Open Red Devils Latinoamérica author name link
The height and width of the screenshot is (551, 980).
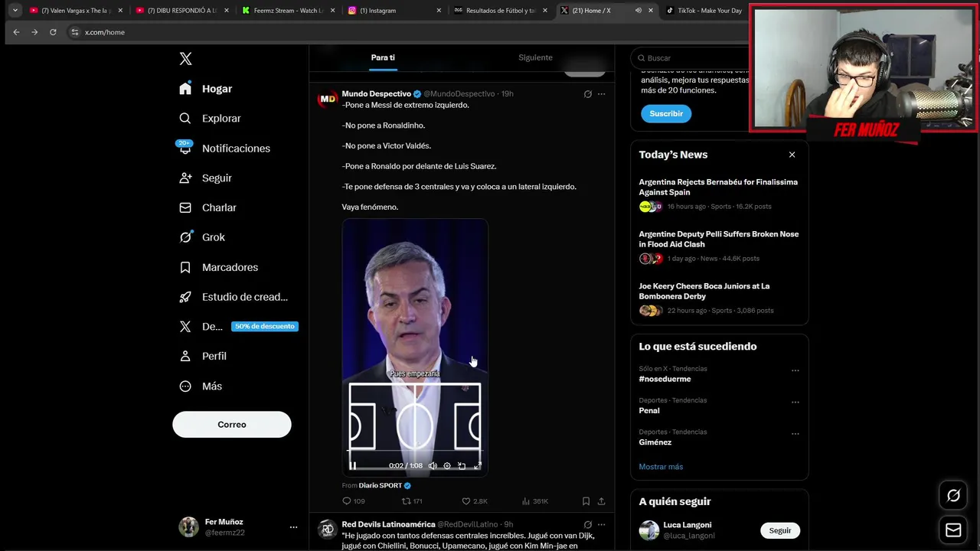(x=388, y=524)
